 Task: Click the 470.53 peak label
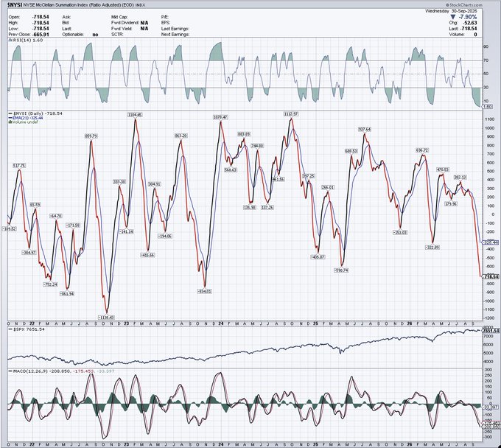point(443,169)
